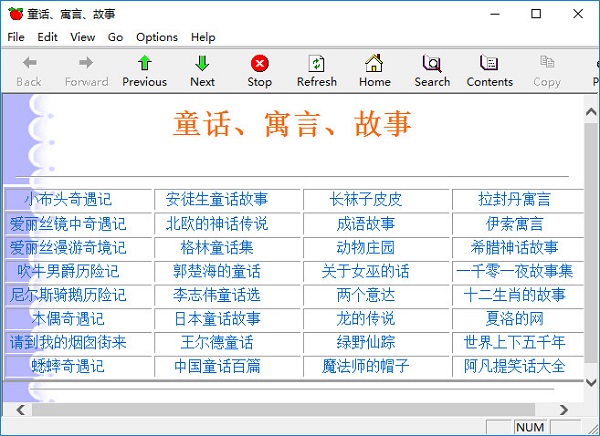Open the Go menu
The width and height of the screenshot is (600, 436).
(115, 37)
